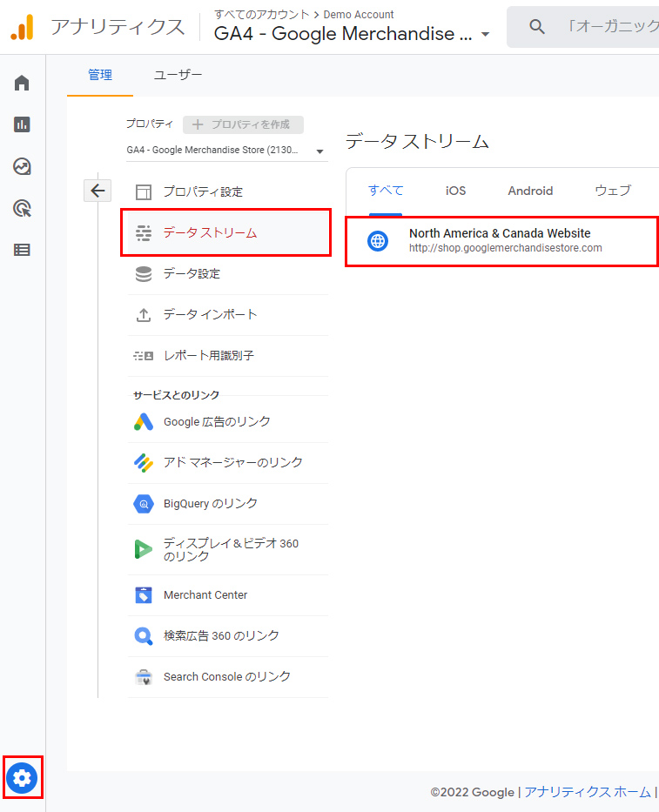Image resolution: width=659 pixels, height=812 pixels.
Task: Open North America & Canada Website stream
Action: pyautogui.click(x=502, y=241)
